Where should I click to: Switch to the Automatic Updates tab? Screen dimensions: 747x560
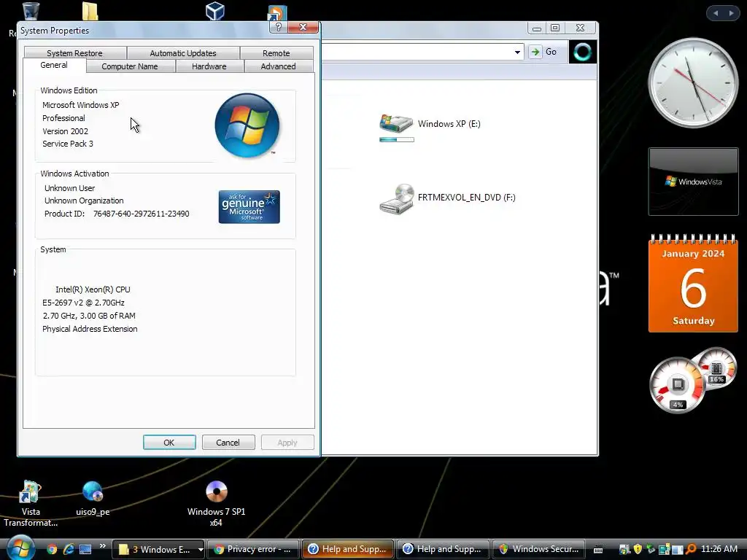(x=183, y=52)
